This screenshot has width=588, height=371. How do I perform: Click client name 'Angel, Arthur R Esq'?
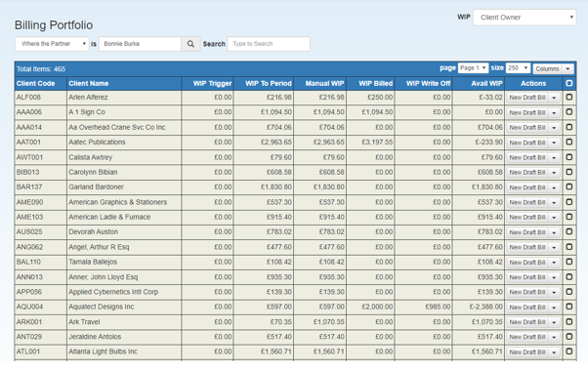(x=99, y=247)
